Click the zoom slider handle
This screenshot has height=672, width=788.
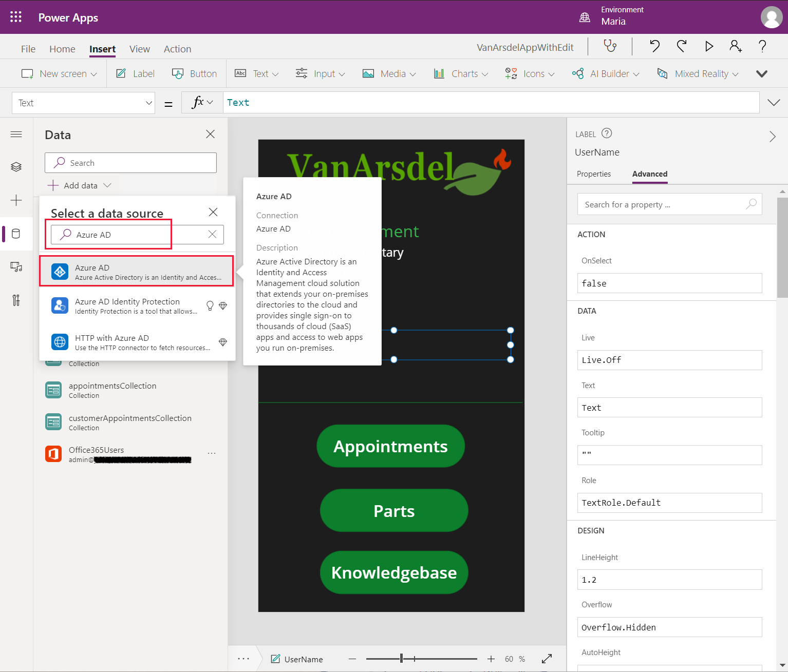402,659
